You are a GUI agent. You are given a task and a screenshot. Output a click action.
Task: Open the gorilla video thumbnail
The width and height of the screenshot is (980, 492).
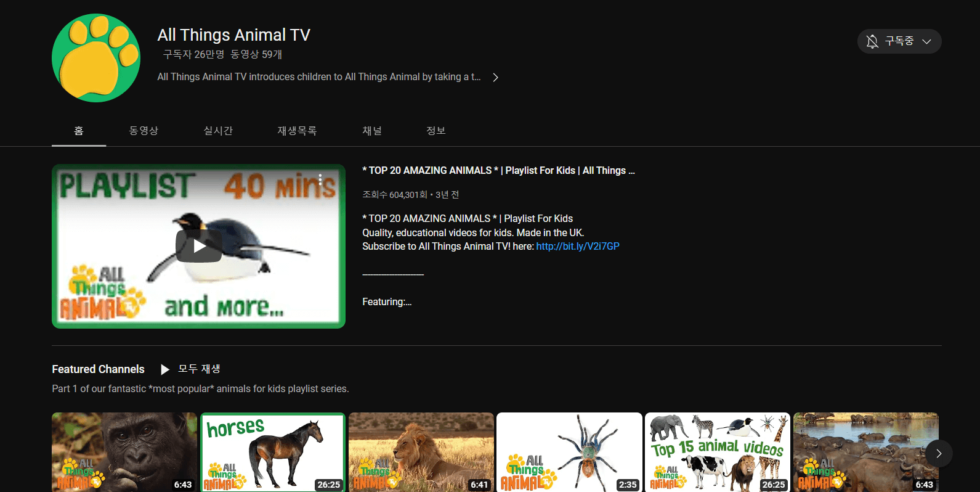(124, 452)
